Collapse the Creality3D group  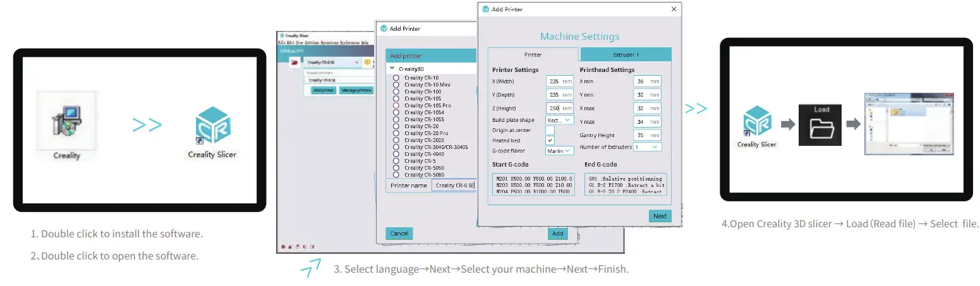pos(392,68)
